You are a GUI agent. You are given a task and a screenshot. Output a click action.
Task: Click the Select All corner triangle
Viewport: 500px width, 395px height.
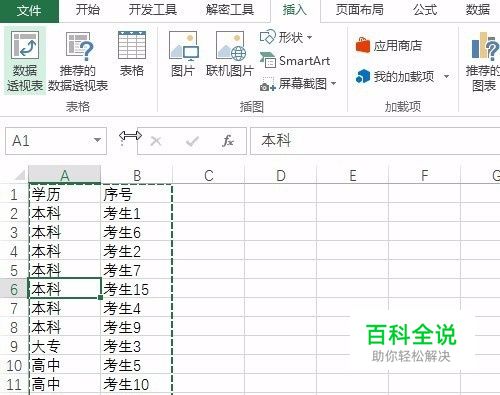(x=19, y=175)
